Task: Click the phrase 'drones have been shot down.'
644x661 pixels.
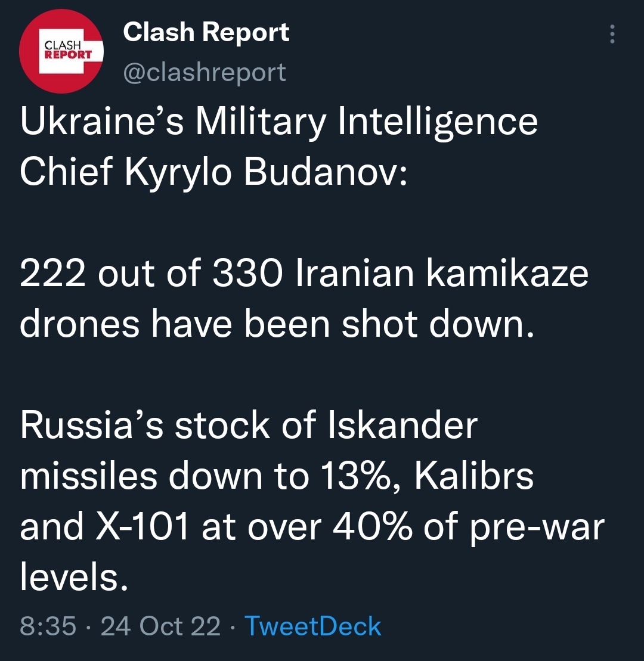Action: [x=275, y=325]
